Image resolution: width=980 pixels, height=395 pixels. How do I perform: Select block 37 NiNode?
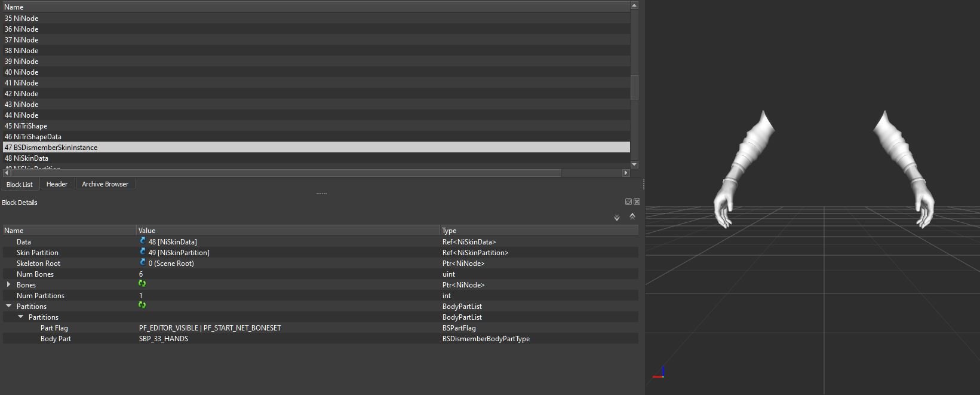(316, 39)
